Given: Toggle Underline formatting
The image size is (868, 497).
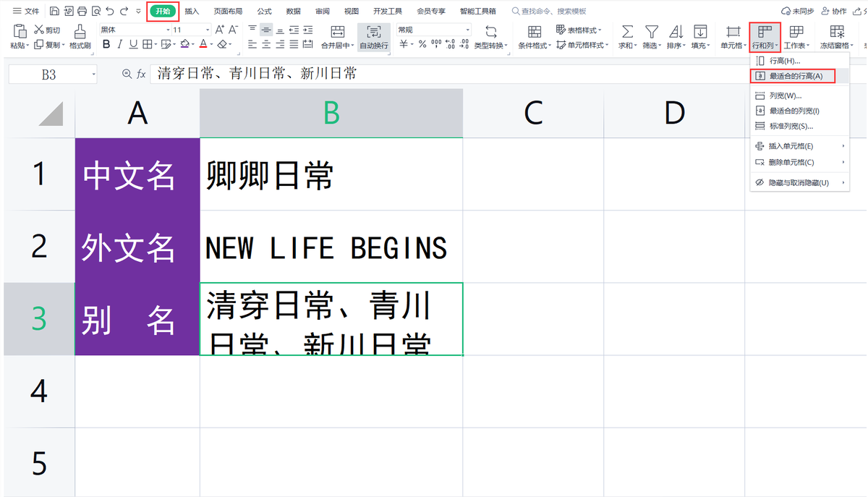Looking at the screenshot, I should point(133,44).
